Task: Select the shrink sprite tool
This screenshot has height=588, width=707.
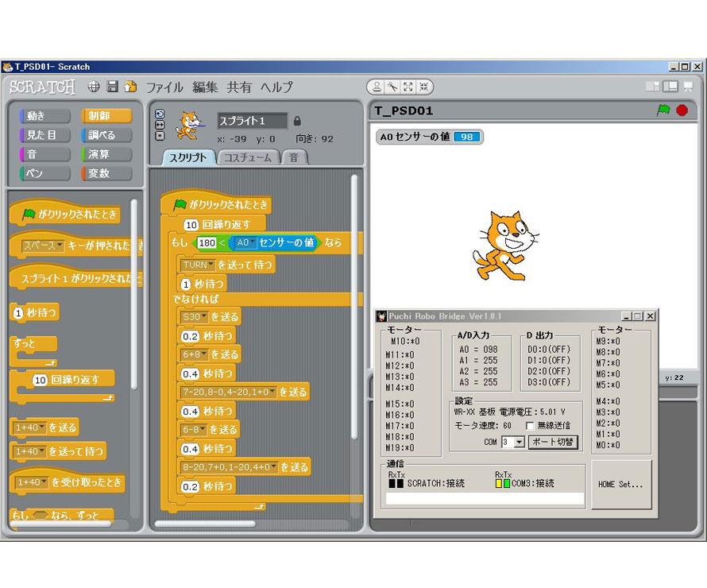Action: [x=424, y=87]
